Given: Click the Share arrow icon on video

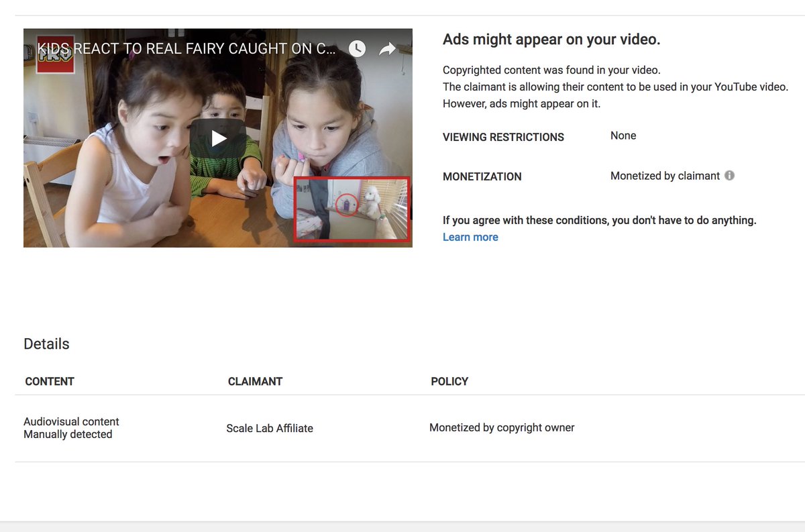Looking at the screenshot, I should [x=388, y=48].
